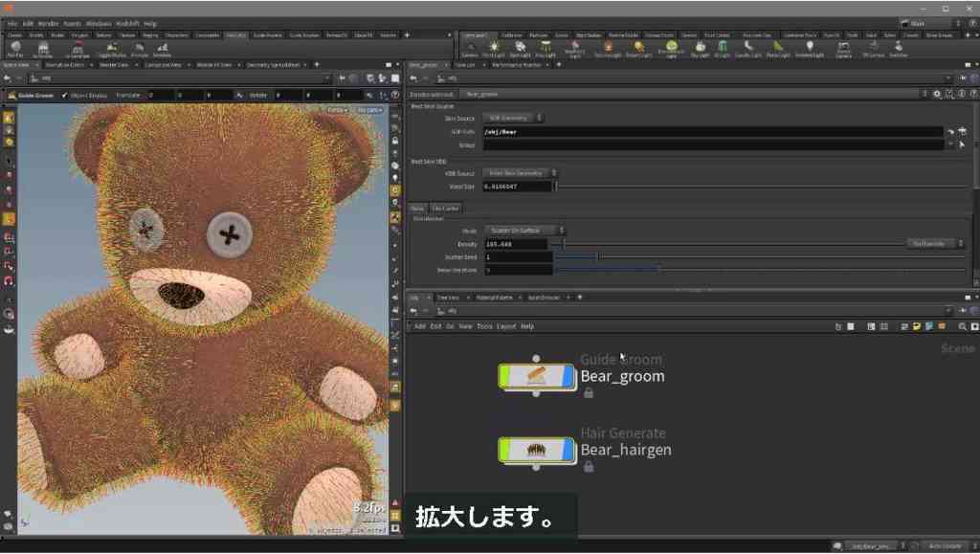Screen dimensions: 980x554
Task: Select the Point Light shelf tool
Action: pos(494,49)
